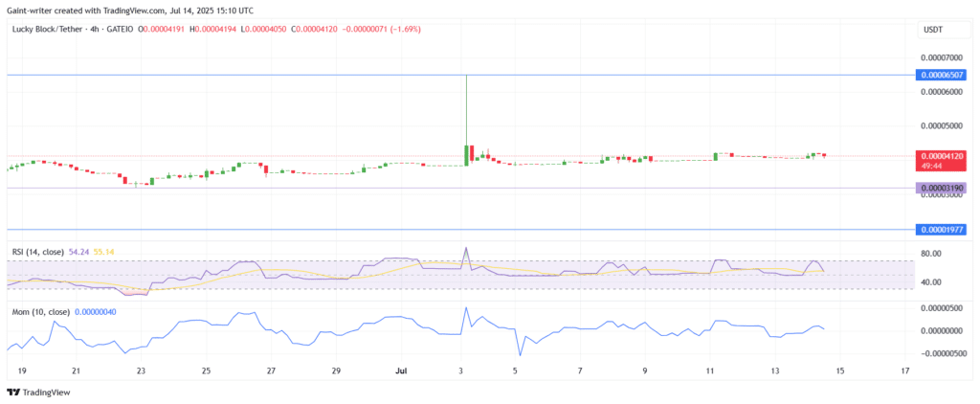Click the date label 13 on time axis
Viewport: 980px width, 404px height.
click(x=774, y=370)
